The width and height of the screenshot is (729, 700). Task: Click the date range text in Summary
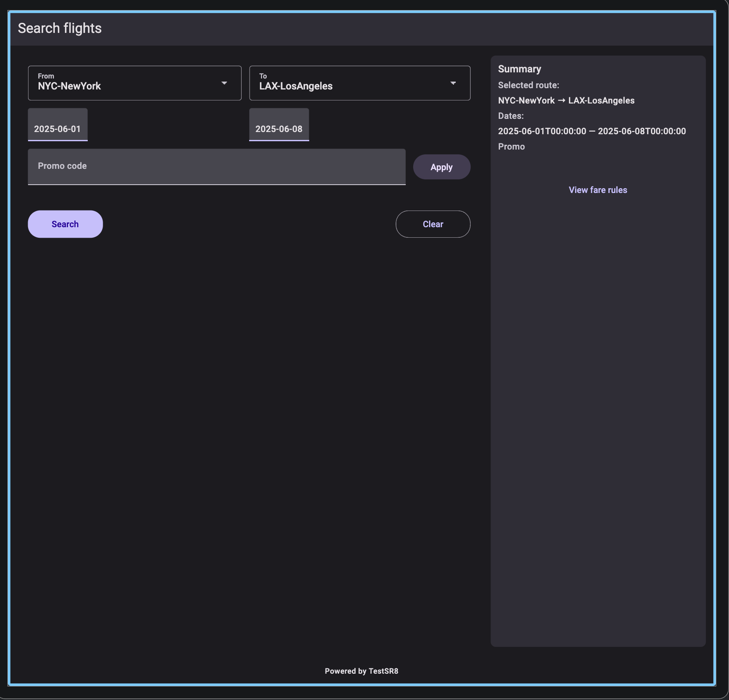pos(591,131)
